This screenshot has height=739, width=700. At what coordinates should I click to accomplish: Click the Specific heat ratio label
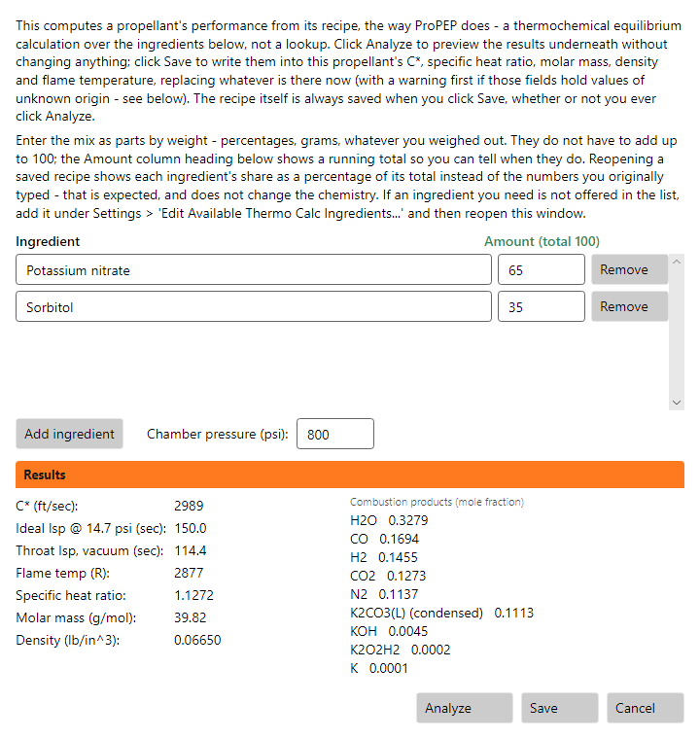71,595
